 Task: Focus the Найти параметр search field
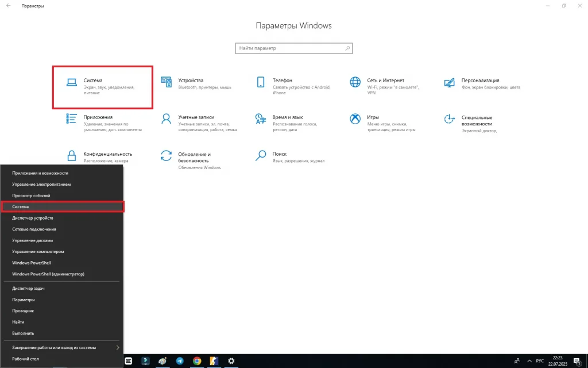point(293,48)
